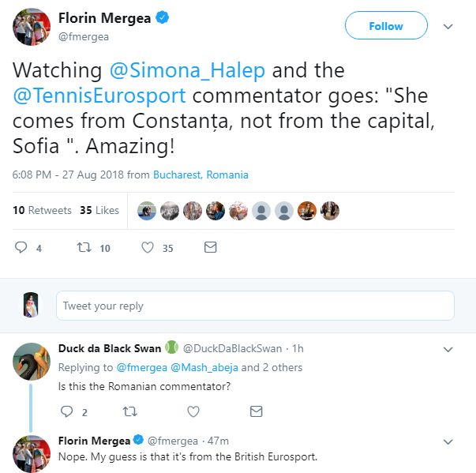Viewport: 476px width, 473px height.
Task: Click the Follow button
Action: [x=386, y=26]
